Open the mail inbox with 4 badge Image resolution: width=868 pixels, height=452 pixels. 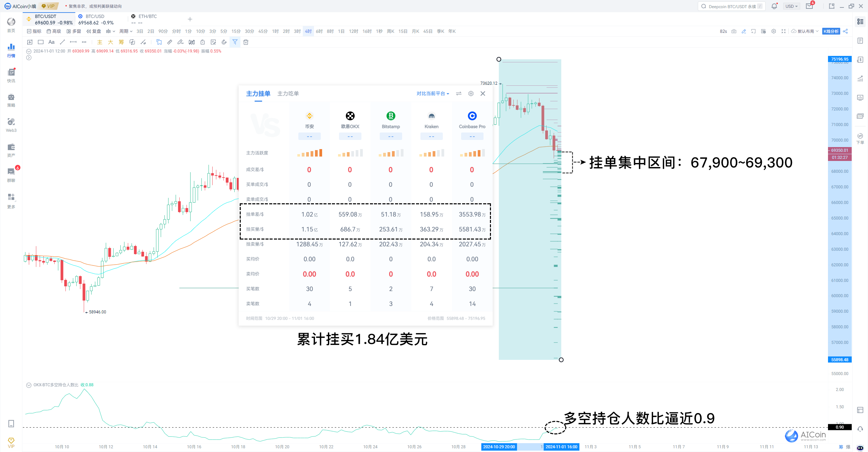coord(810,6)
